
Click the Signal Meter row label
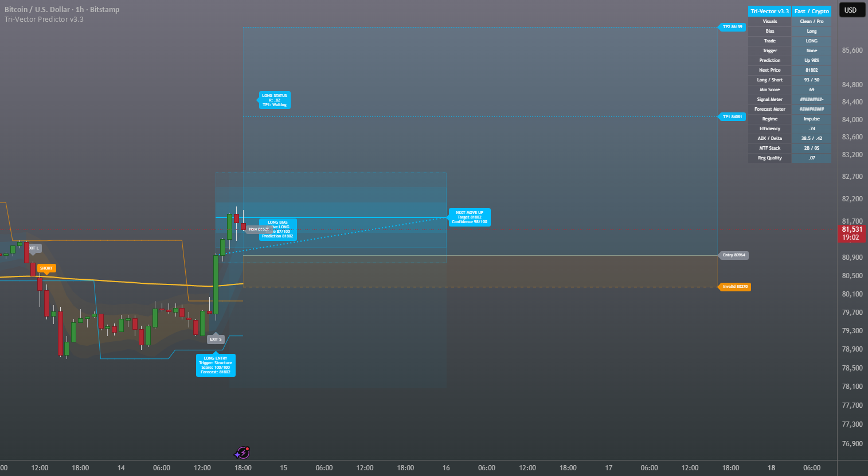(769, 99)
